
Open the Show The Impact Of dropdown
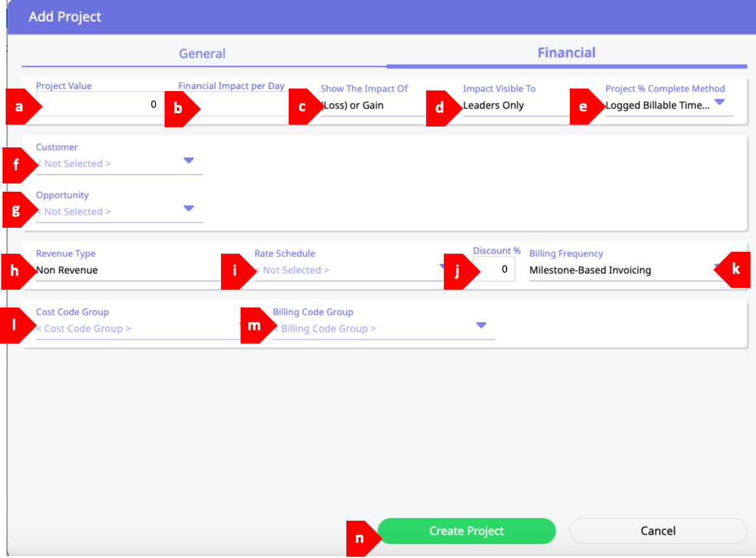(370, 106)
